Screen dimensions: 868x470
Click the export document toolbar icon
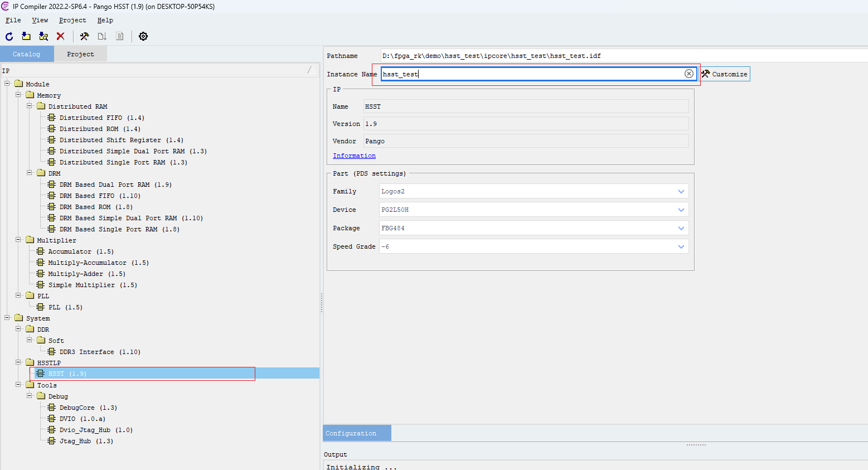[x=101, y=36]
